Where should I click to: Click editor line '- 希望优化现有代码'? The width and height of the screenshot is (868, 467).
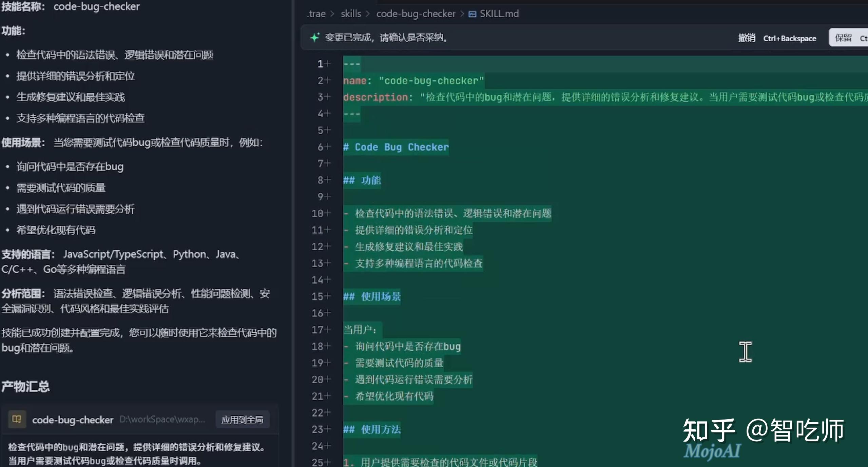388,396
